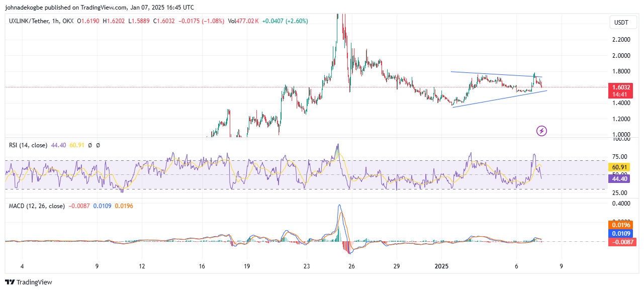This screenshot has height=291, width=644.
Task: Click the 12 date label on the time axis
Action: (142, 265)
